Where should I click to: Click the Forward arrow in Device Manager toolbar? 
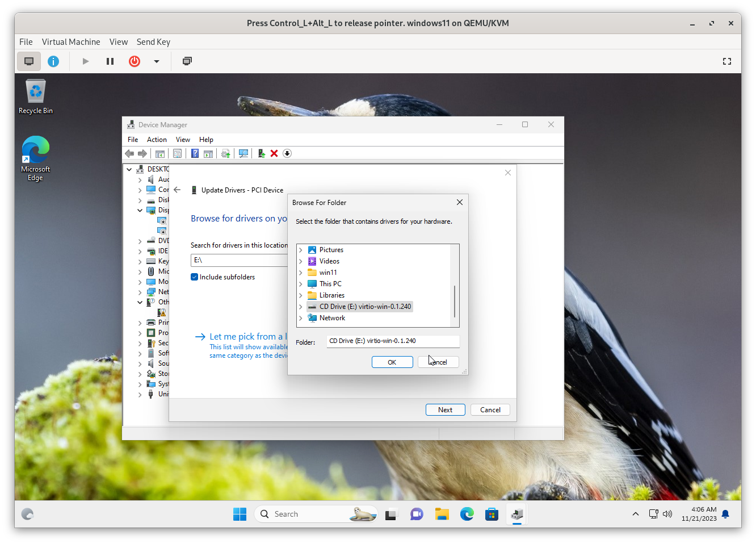[142, 153]
